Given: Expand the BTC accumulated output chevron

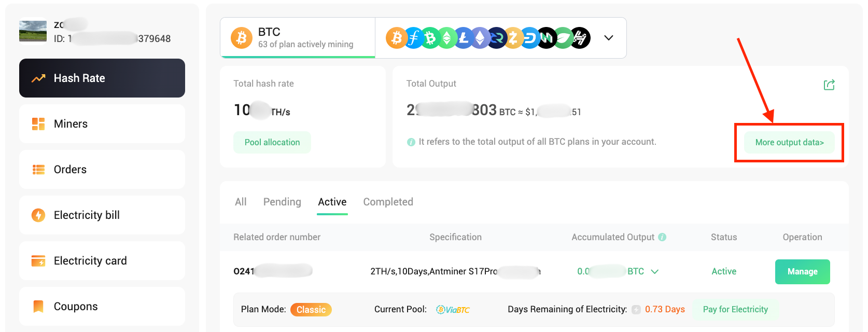Looking at the screenshot, I should click(x=655, y=271).
